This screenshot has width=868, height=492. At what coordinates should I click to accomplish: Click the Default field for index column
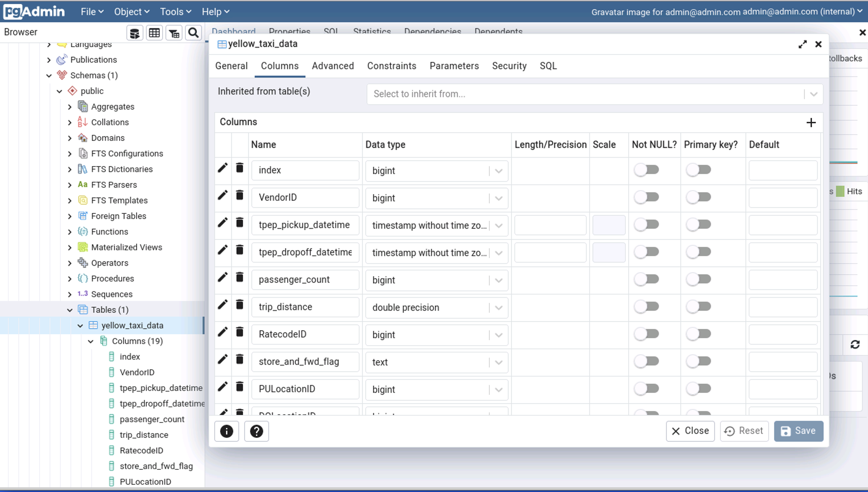point(783,170)
